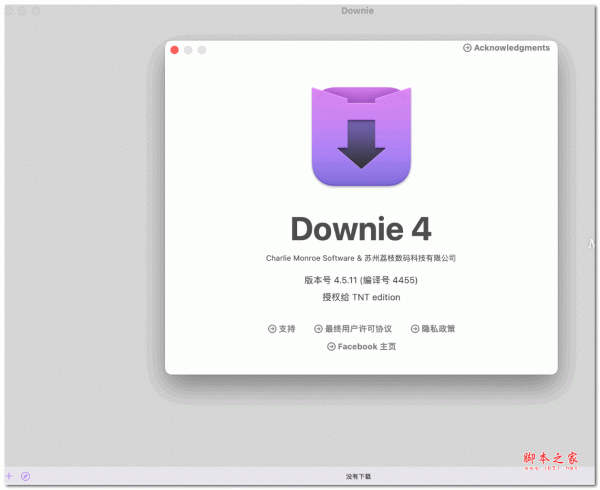
Task: Click the Downie 4 title text
Action: pyautogui.click(x=361, y=229)
